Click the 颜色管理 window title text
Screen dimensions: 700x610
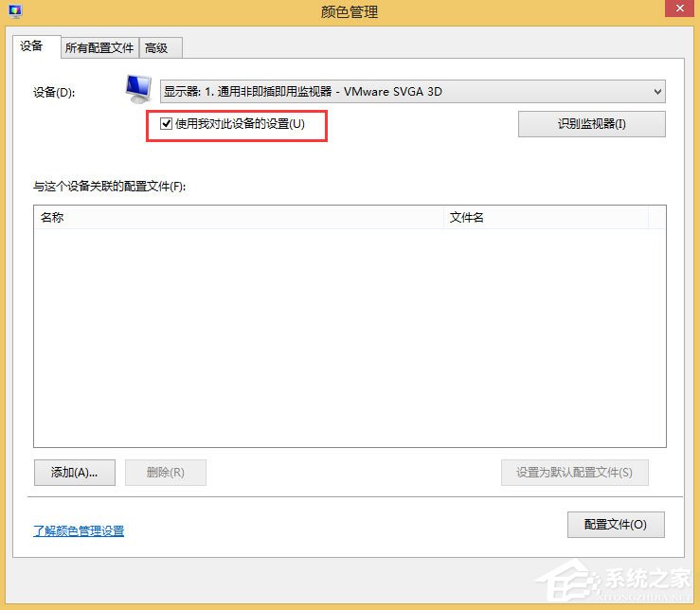click(350, 11)
